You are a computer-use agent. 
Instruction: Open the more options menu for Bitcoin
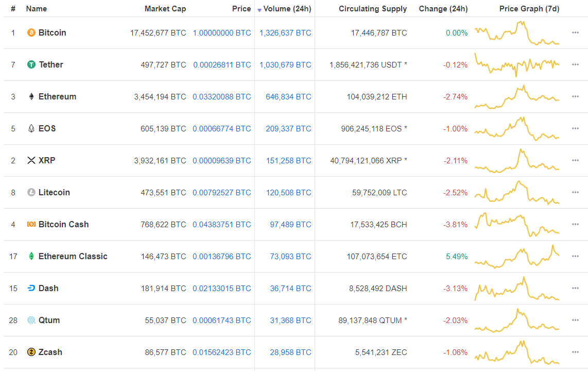(575, 33)
